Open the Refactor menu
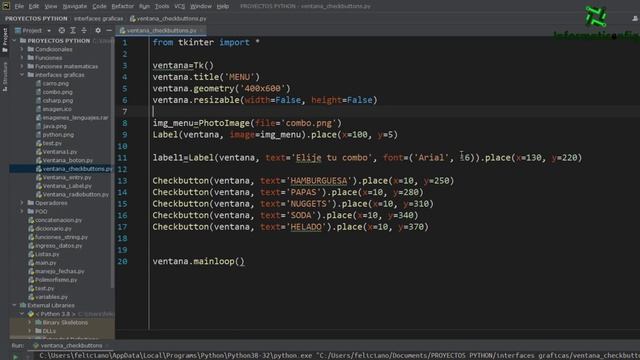This screenshot has width=640, height=360. (x=122, y=6)
